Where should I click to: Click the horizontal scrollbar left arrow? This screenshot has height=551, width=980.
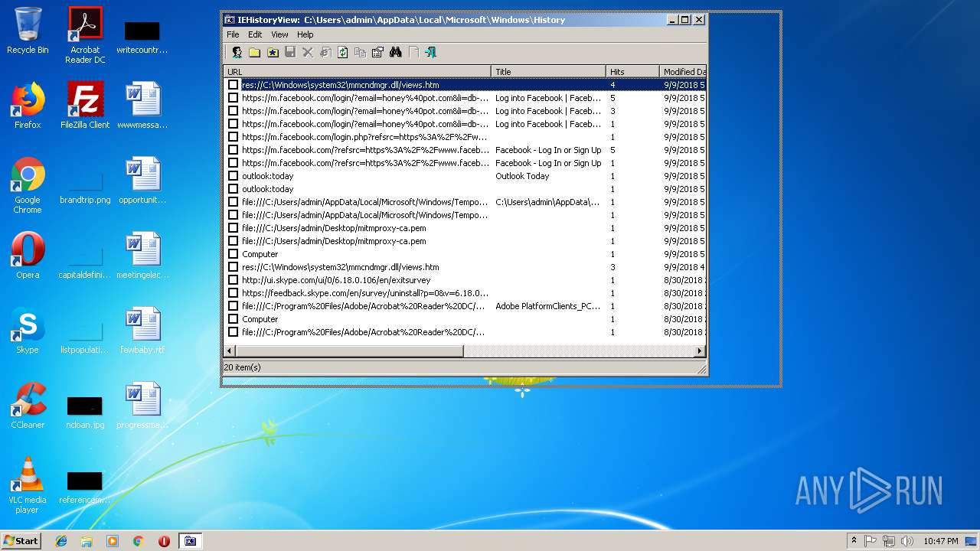pos(230,350)
